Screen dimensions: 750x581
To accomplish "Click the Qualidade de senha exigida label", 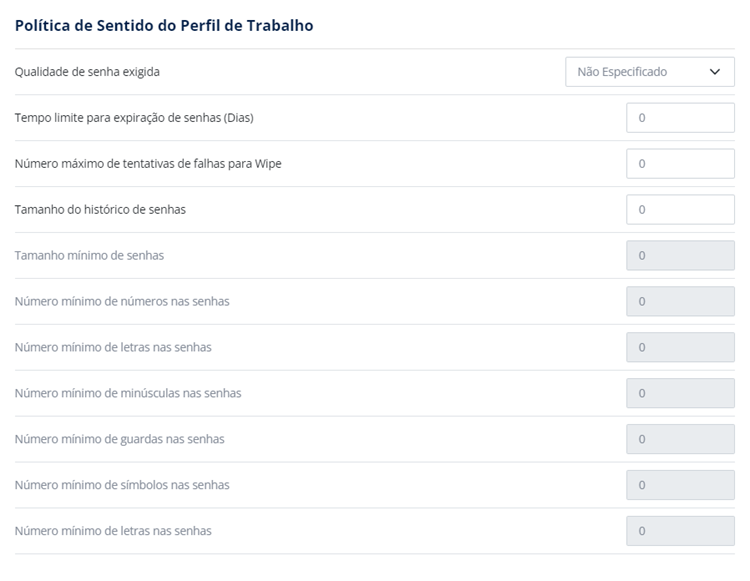I will [x=87, y=72].
